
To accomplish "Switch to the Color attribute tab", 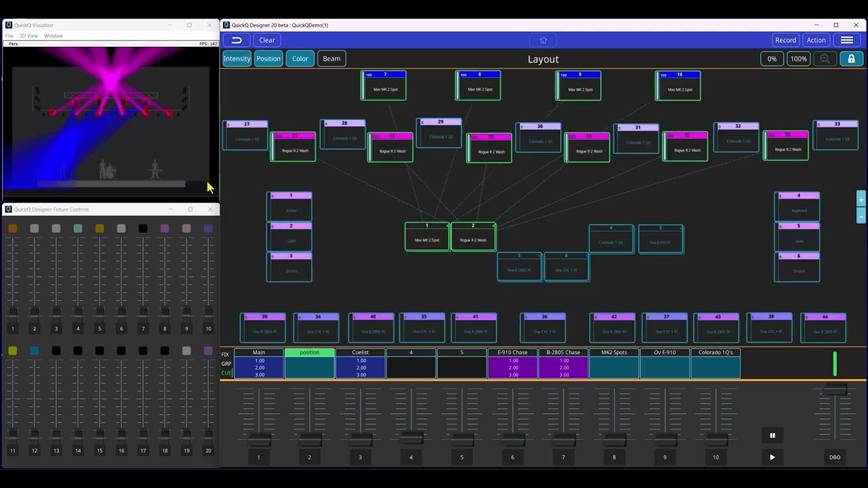I will [x=300, y=59].
